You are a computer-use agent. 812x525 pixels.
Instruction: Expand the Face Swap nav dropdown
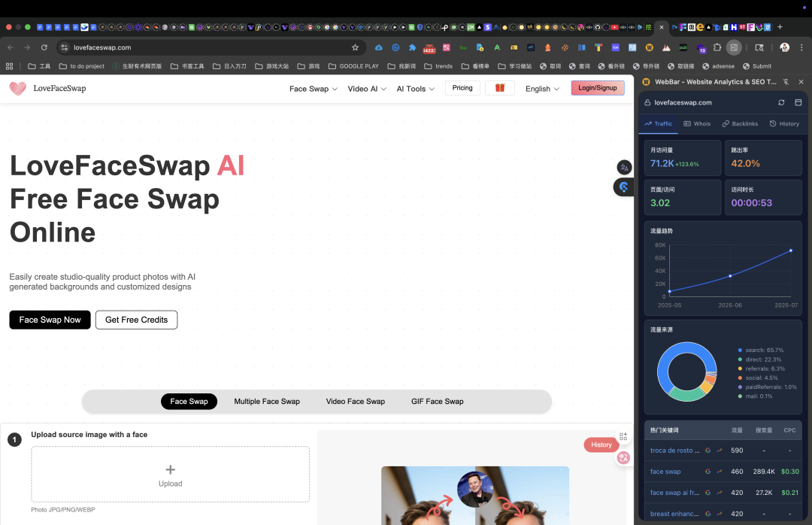314,89
